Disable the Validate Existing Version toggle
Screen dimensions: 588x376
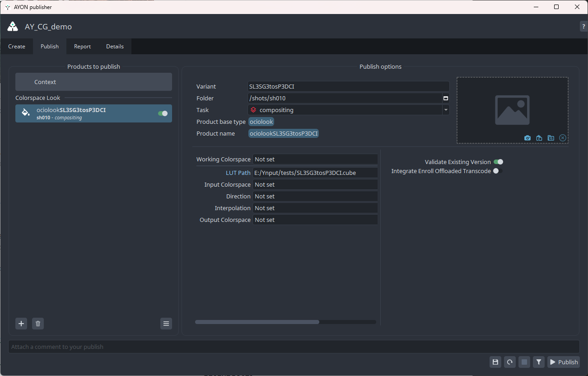tap(498, 162)
